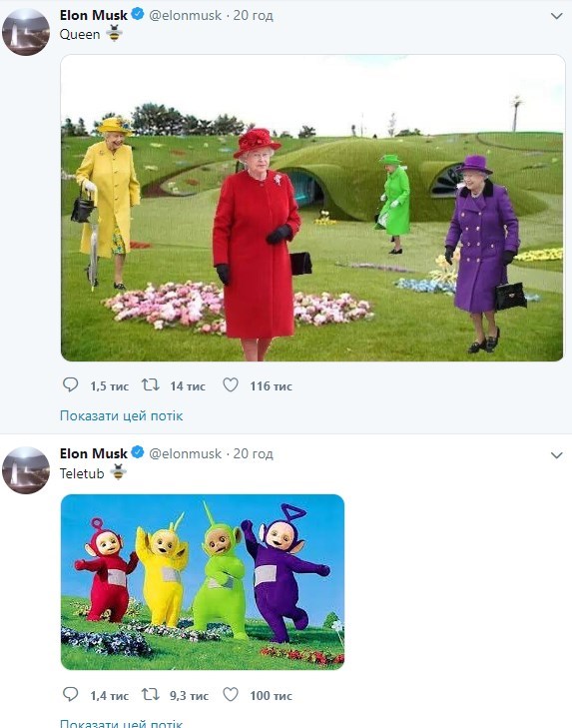Expand the options chevron on the Queen tweet
Image resolution: width=572 pixels, height=728 pixels.
[x=556, y=16]
